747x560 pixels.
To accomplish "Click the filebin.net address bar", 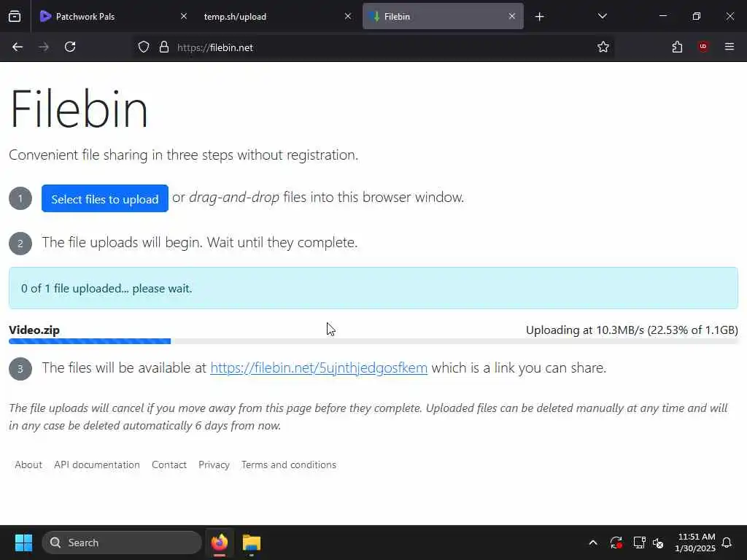I will coord(374,47).
